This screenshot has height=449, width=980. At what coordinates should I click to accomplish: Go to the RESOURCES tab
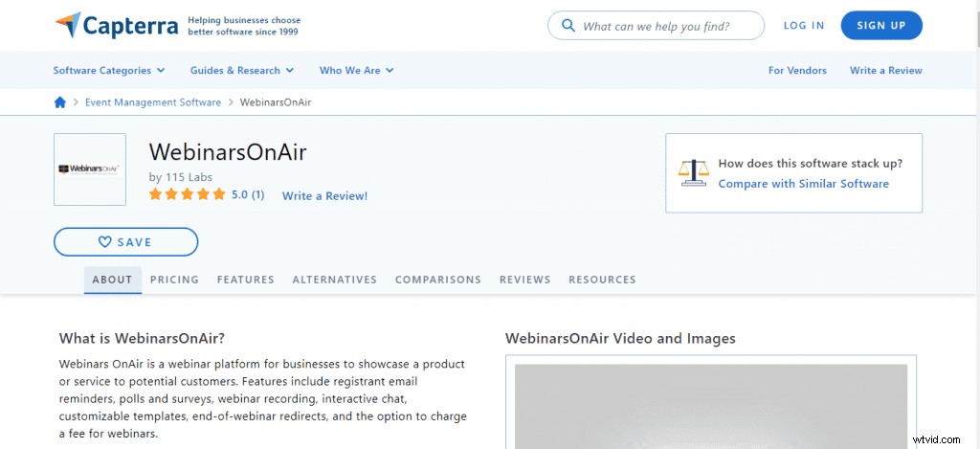[x=602, y=280]
